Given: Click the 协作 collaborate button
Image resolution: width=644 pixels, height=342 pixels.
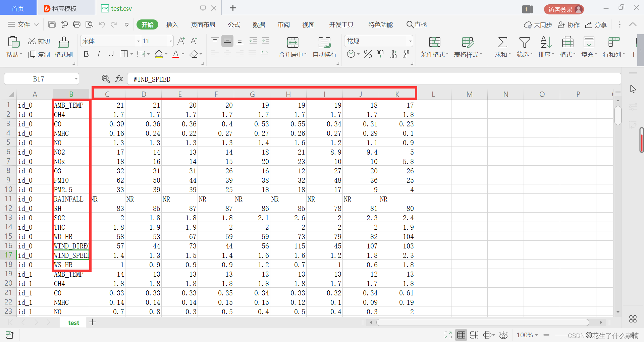Looking at the screenshot, I should [569, 25].
